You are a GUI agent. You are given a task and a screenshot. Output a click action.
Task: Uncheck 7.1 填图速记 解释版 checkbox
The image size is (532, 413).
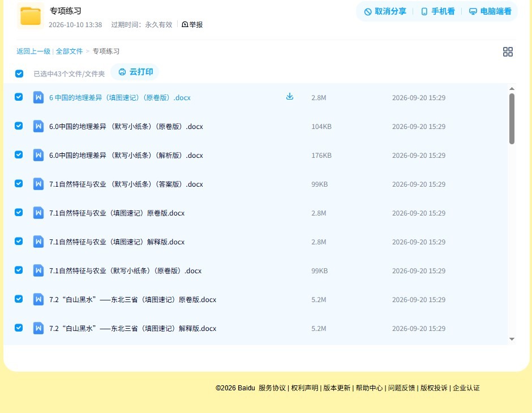(x=19, y=241)
